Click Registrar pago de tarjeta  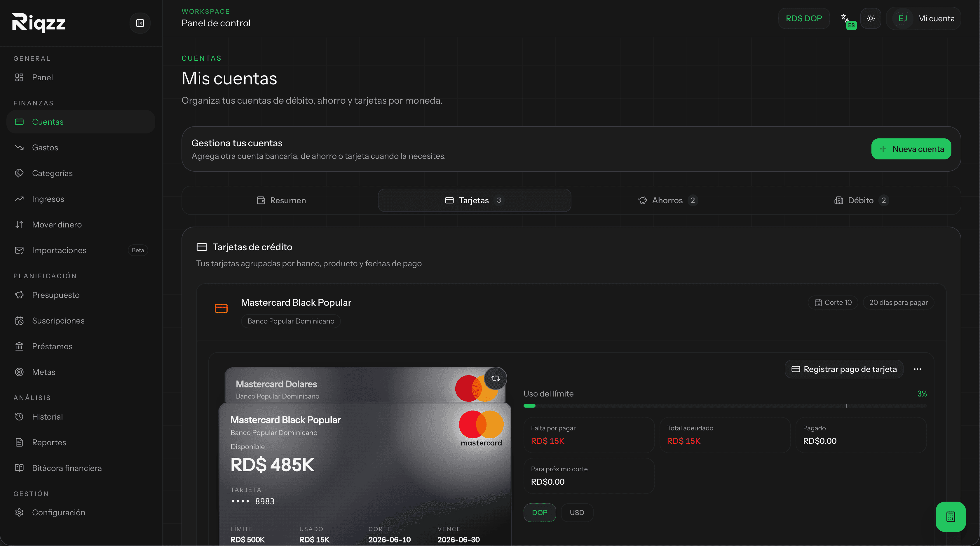click(844, 369)
